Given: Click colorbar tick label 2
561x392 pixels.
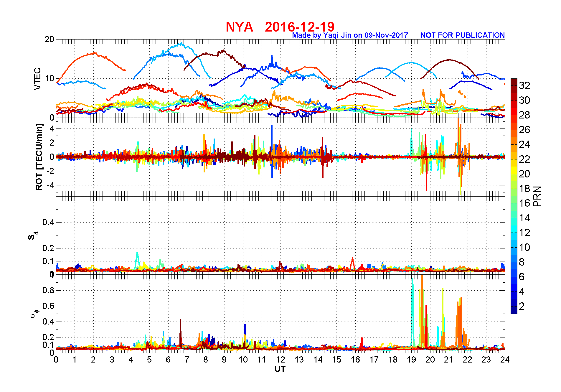Looking at the screenshot, I should pyautogui.click(x=522, y=306).
